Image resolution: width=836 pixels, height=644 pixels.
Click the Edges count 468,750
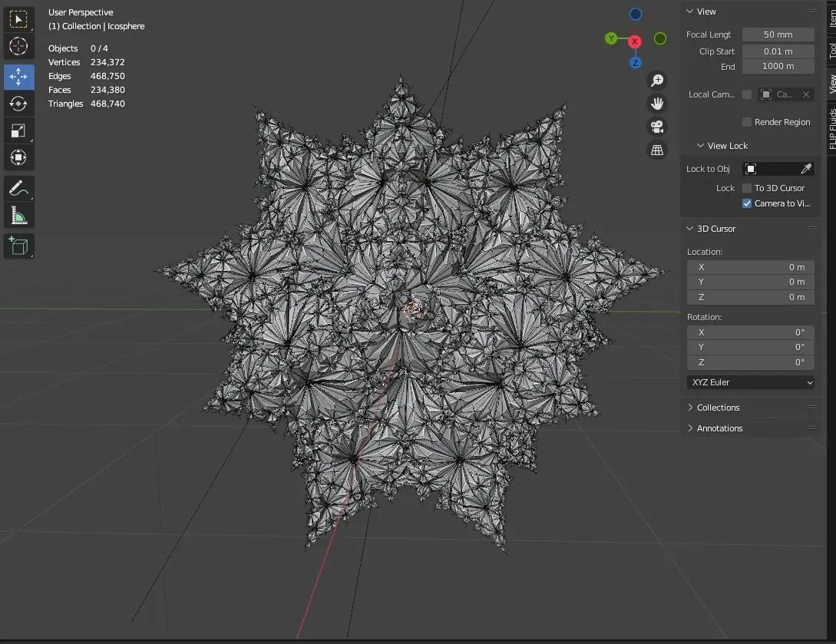107,76
